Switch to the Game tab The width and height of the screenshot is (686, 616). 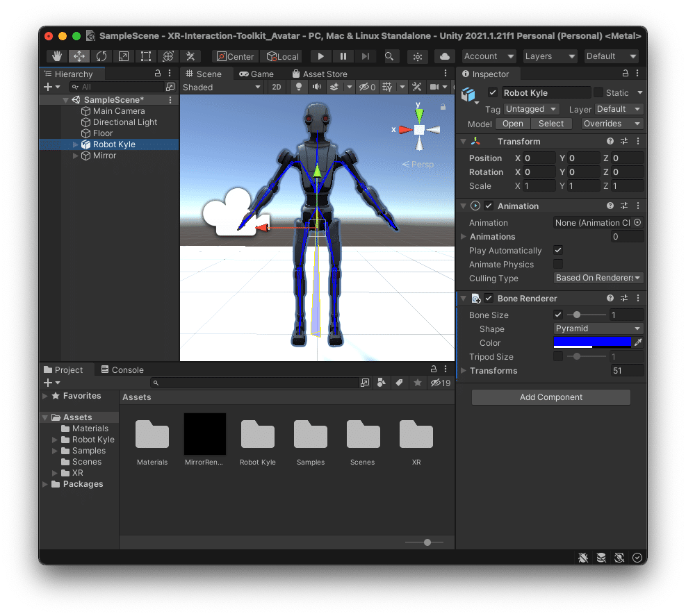pyautogui.click(x=256, y=74)
